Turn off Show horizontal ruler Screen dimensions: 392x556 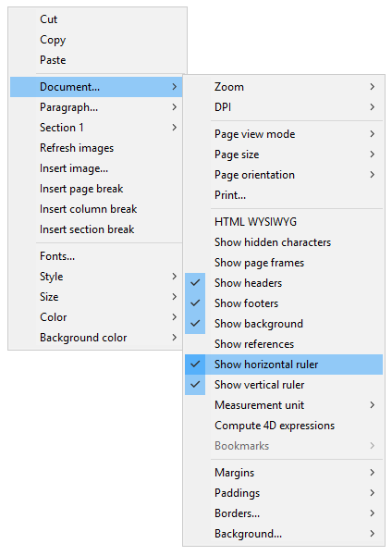(x=284, y=364)
